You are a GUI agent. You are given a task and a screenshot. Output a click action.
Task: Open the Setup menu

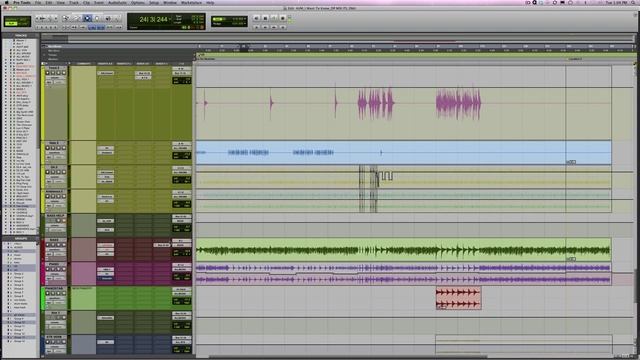point(154,2)
